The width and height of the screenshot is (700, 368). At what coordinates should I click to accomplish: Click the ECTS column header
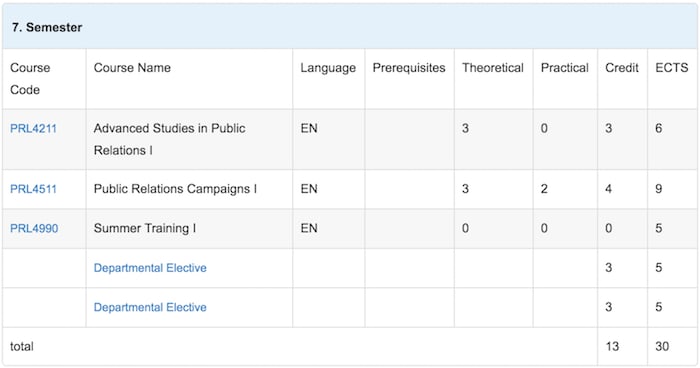click(x=672, y=68)
